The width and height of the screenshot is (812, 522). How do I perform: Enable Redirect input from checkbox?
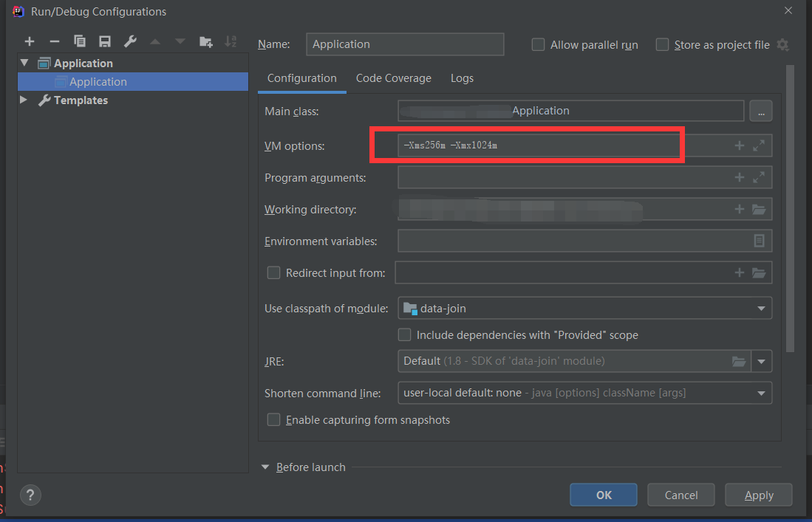point(273,272)
